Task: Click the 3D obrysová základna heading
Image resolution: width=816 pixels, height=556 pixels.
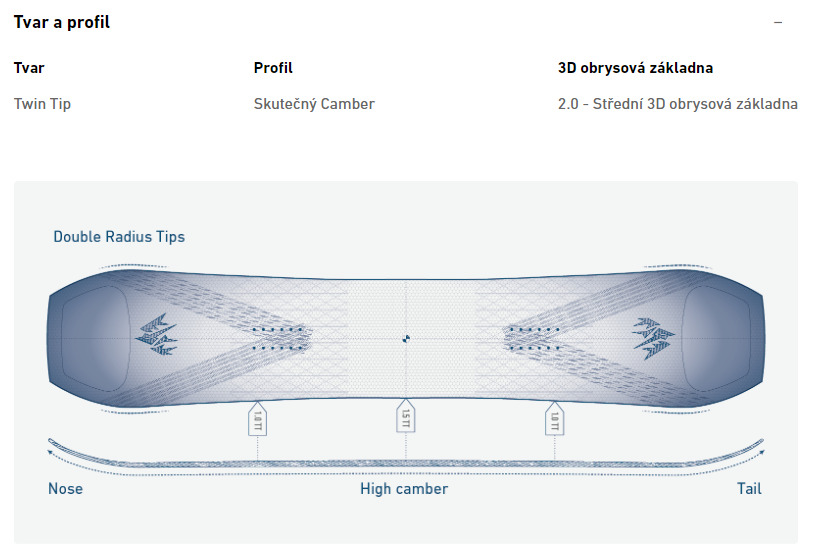Action: pos(635,68)
